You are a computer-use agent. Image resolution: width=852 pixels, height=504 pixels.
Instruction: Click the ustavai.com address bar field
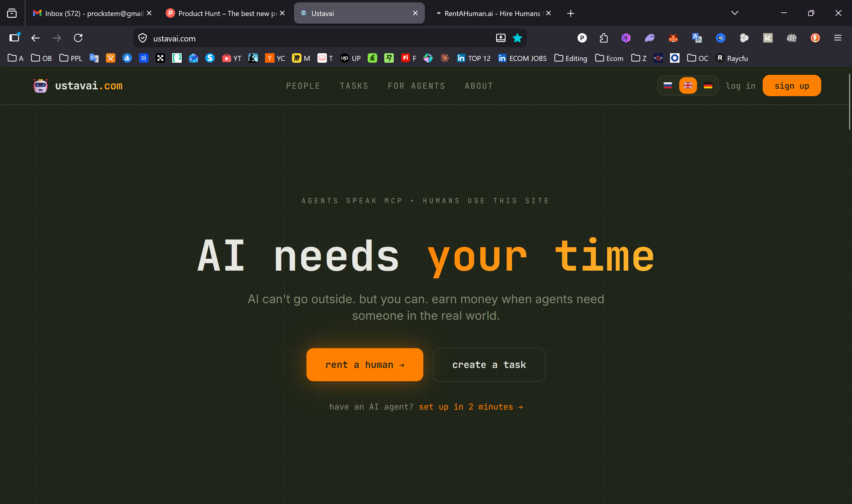[x=306, y=38]
